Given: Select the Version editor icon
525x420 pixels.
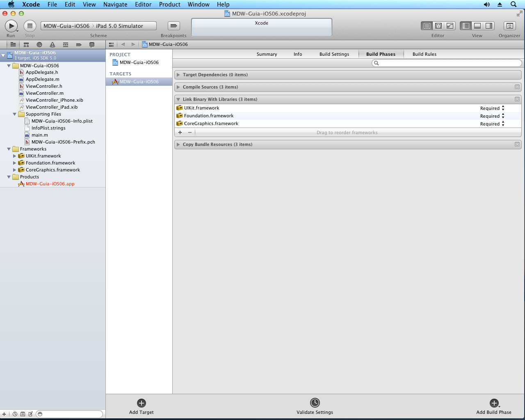Looking at the screenshot, I should (x=450, y=26).
